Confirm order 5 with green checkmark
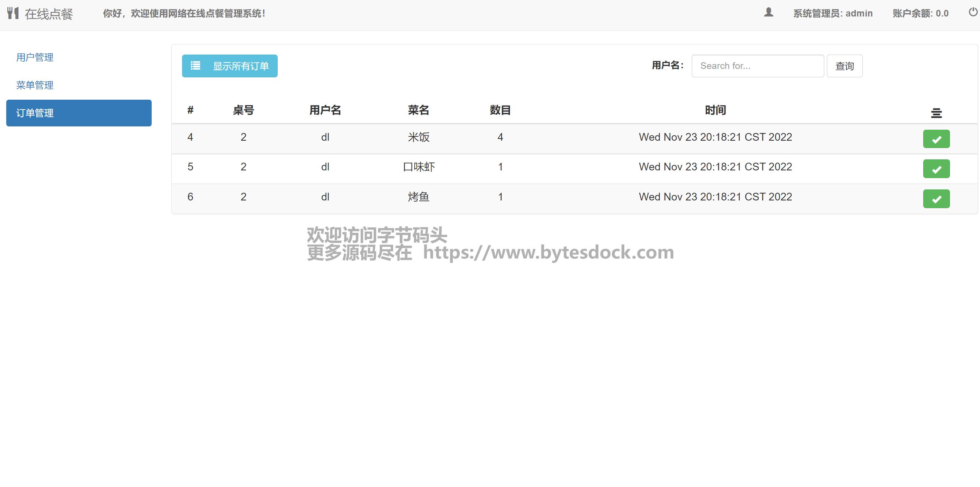This screenshot has height=487, width=980. point(936,169)
